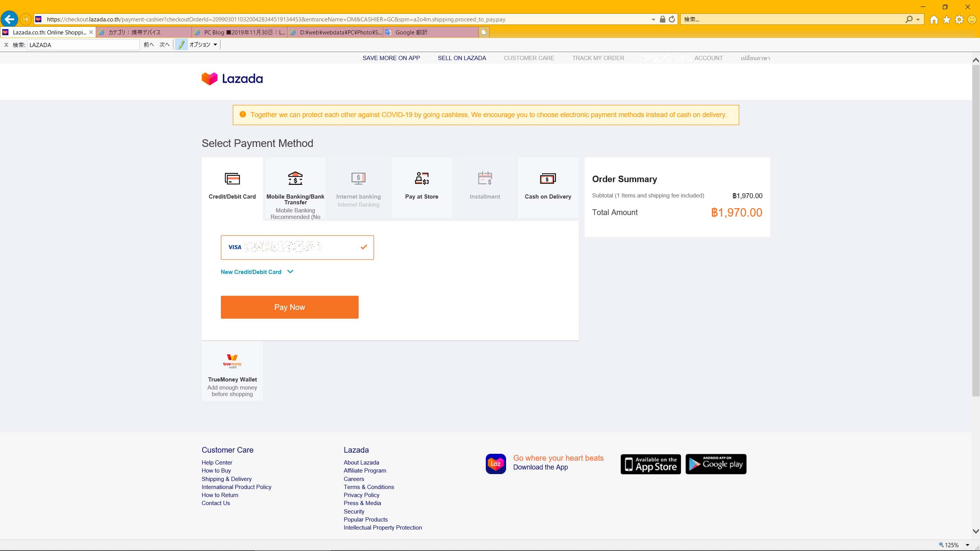Image resolution: width=980 pixels, height=551 pixels.
Task: Click the scrollbar down arrow
Action: click(x=976, y=531)
